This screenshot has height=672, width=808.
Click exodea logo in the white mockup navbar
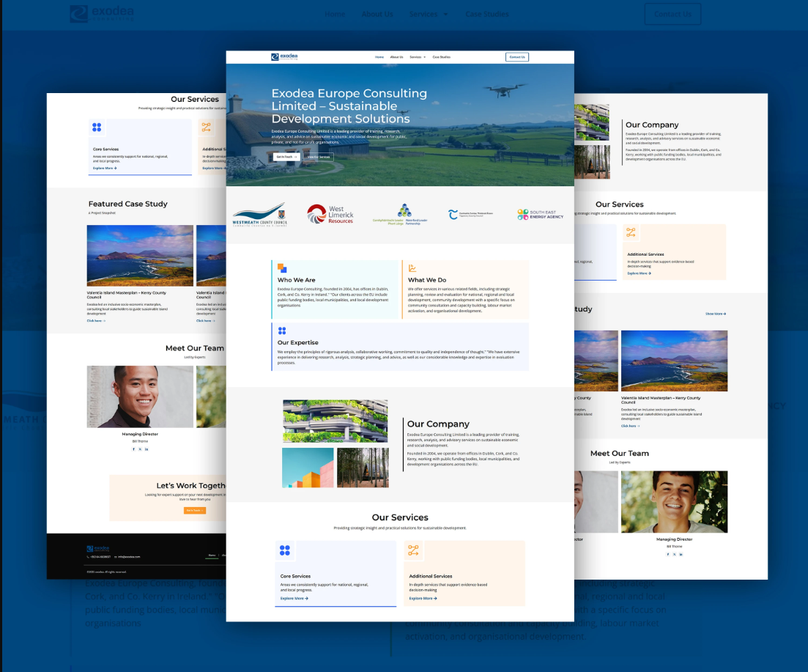pos(284,56)
